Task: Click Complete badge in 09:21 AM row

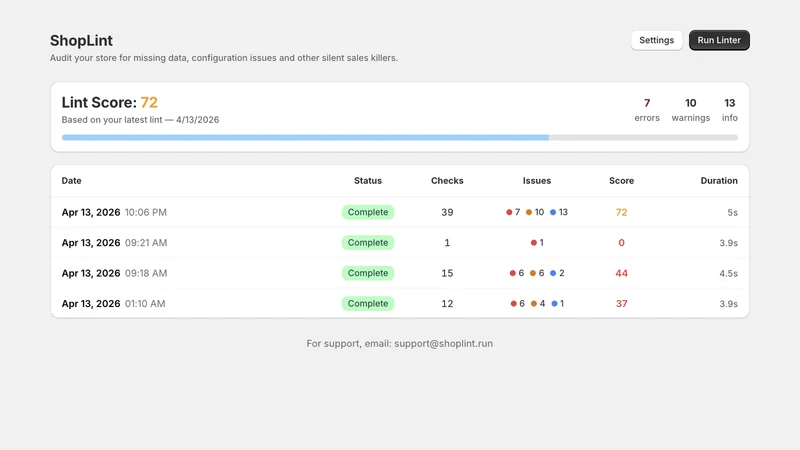Action: 368,243
